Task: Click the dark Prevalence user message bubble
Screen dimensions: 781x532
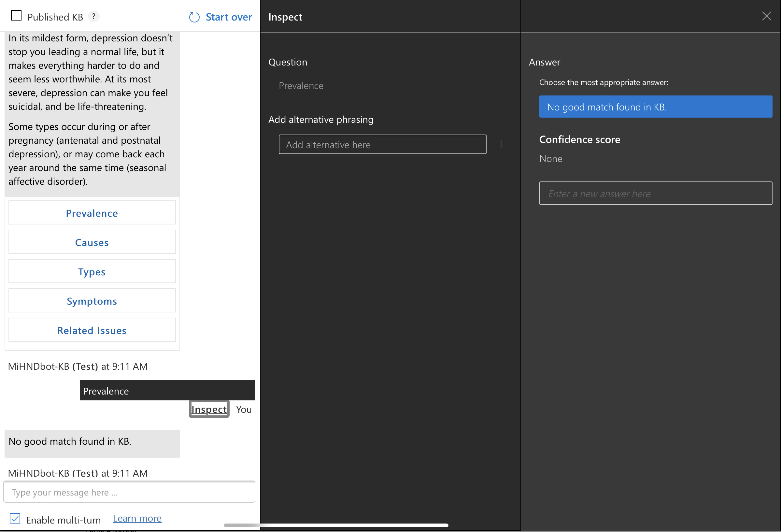Action: click(167, 391)
